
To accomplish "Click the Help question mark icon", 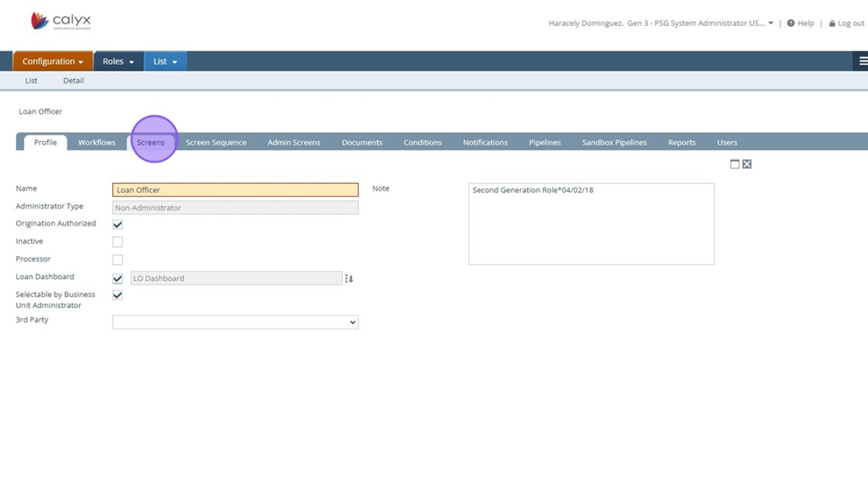I will pos(791,23).
